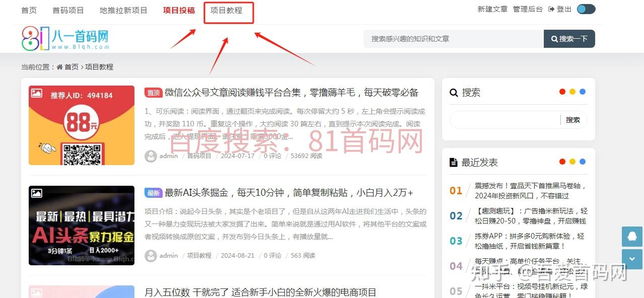Open the 首码项目 navigation item

pos(68,10)
